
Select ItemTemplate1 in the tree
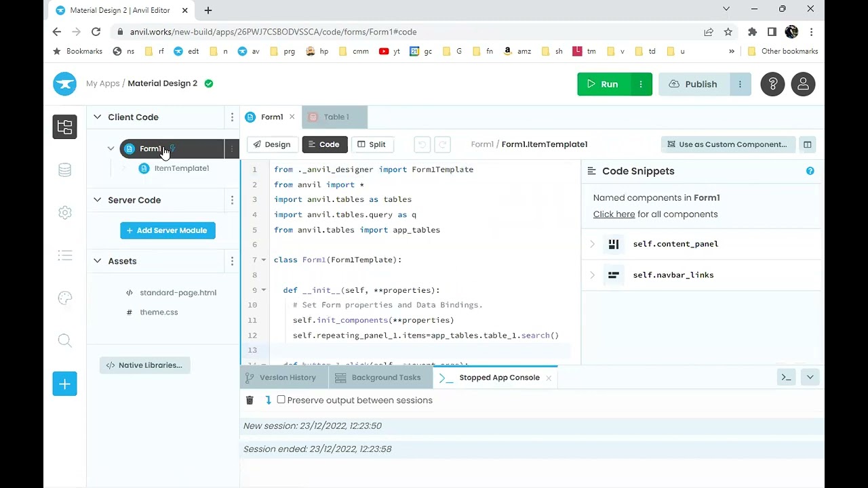tap(182, 168)
